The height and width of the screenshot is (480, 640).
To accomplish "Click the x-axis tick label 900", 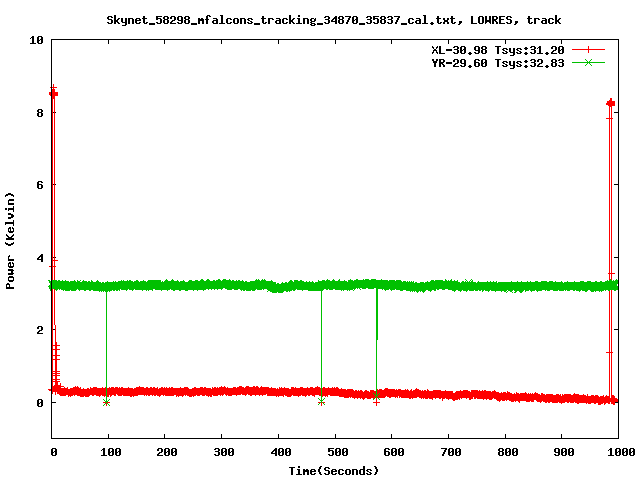I will point(564,452).
